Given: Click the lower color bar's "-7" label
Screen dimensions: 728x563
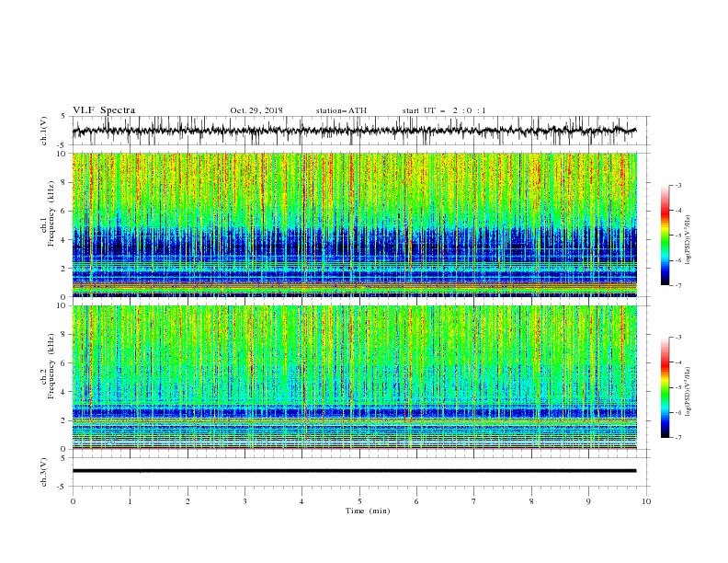Looking at the screenshot, I should point(677,438).
